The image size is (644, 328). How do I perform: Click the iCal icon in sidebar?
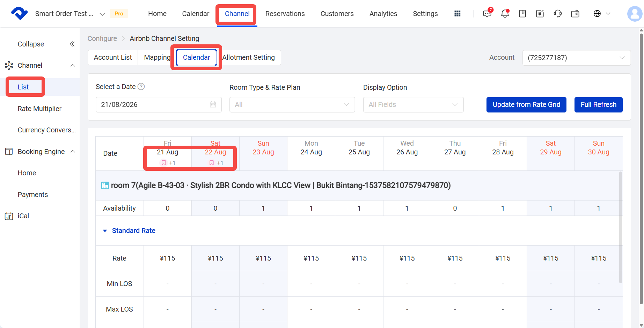[x=9, y=216]
